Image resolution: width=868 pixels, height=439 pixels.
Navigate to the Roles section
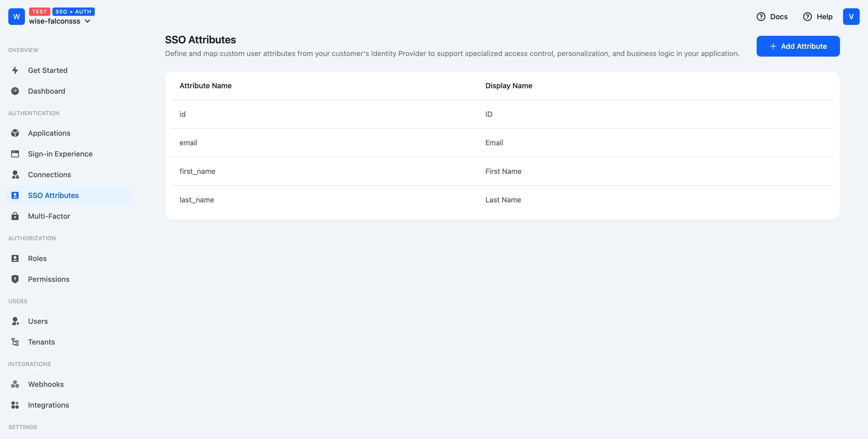[x=37, y=258]
